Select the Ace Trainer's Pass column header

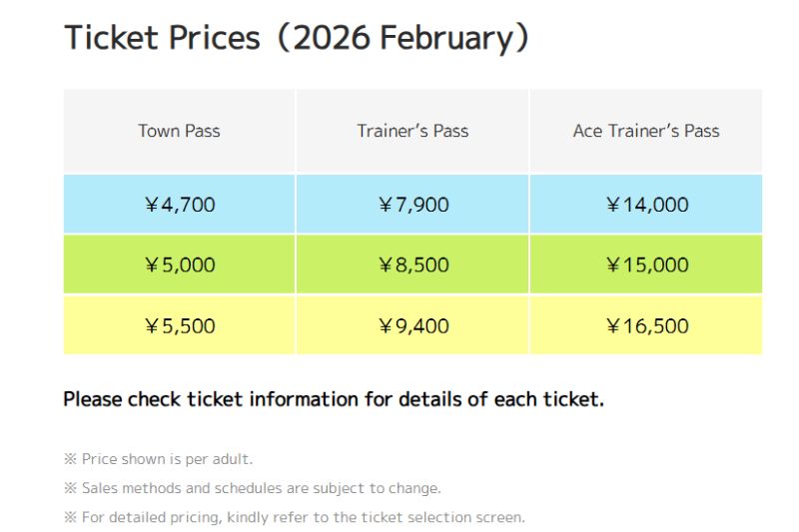(x=646, y=131)
